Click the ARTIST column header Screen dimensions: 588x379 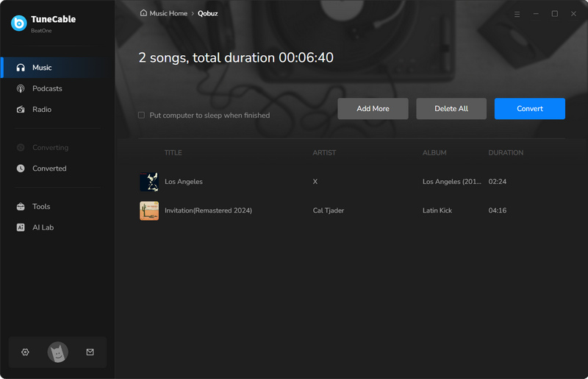tap(324, 152)
